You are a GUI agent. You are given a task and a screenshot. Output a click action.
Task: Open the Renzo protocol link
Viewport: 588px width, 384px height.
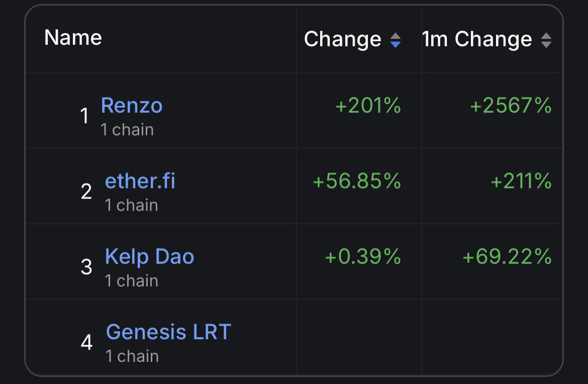(x=132, y=106)
